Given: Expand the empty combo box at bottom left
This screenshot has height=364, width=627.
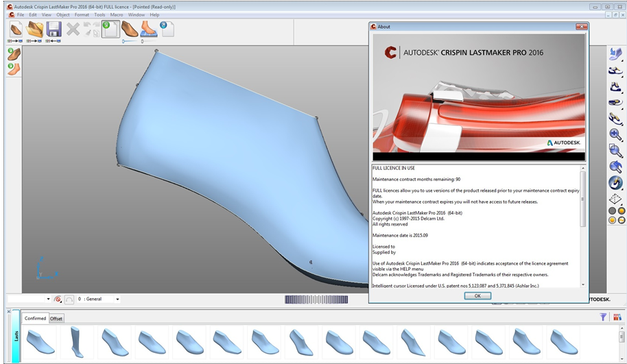Looking at the screenshot, I should tap(48, 299).
